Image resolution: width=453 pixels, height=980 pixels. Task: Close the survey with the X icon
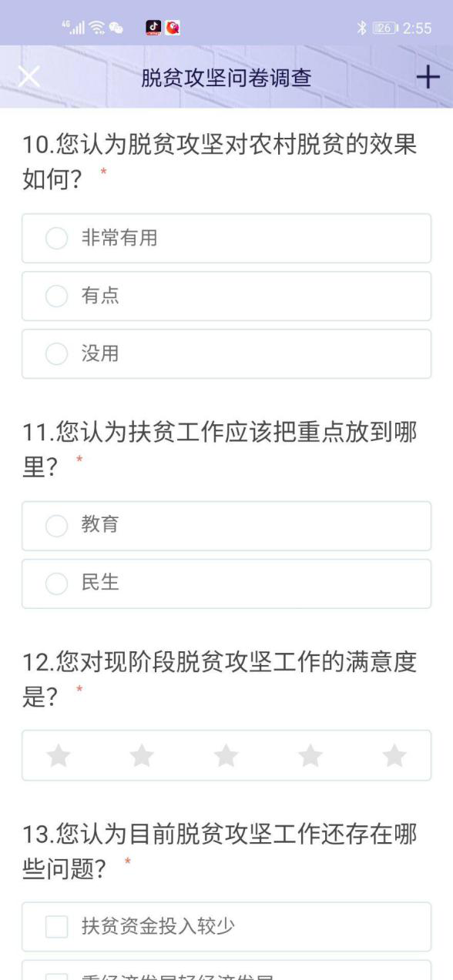(x=29, y=77)
